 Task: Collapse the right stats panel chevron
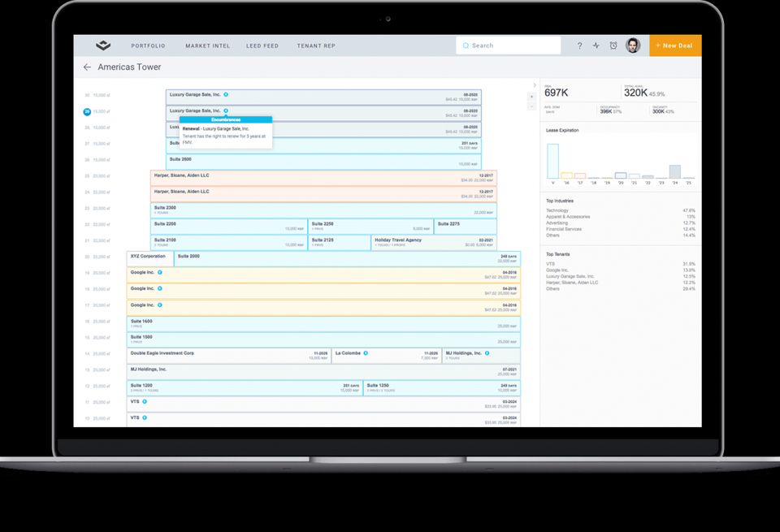[535, 85]
